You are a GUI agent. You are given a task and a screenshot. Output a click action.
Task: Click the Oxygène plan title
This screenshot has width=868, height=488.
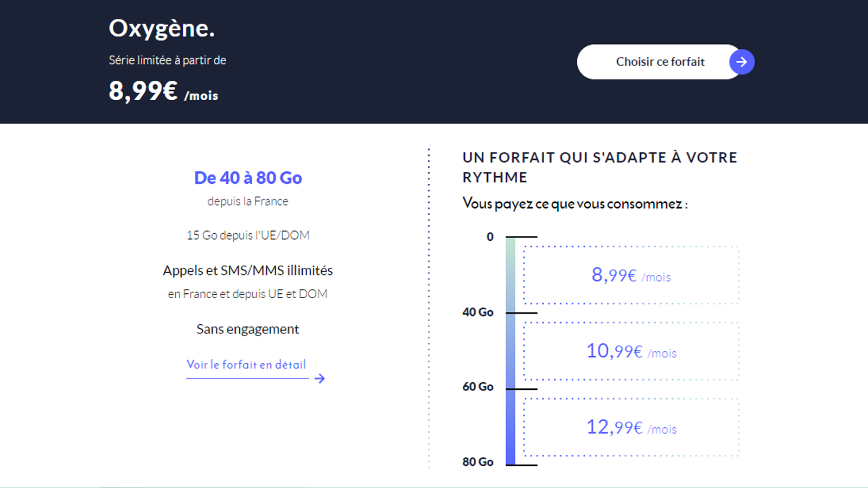click(x=162, y=28)
